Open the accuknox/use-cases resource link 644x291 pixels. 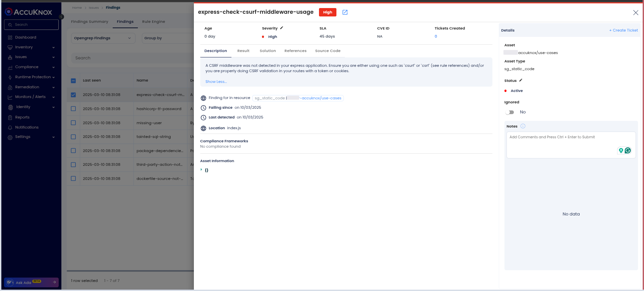click(x=321, y=98)
